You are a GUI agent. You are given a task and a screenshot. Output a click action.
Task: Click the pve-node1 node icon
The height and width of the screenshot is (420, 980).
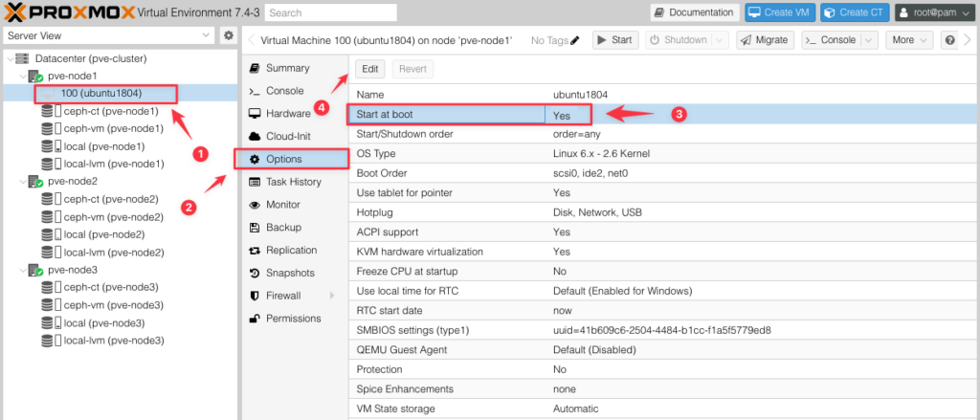[35, 77]
